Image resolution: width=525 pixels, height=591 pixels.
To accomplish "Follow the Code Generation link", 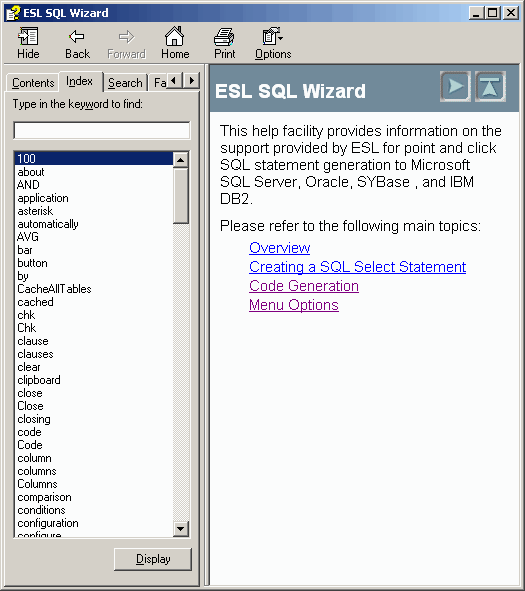I will tap(304, 286).
